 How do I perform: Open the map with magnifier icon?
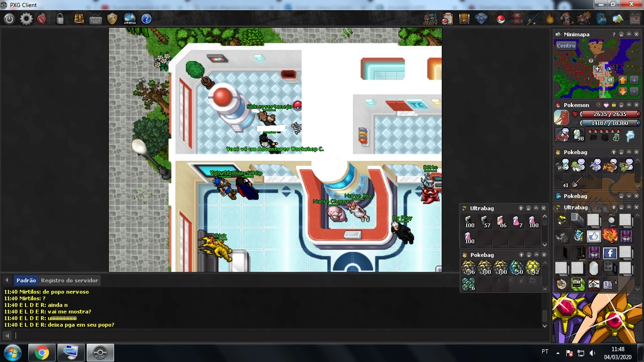[618, 19]
